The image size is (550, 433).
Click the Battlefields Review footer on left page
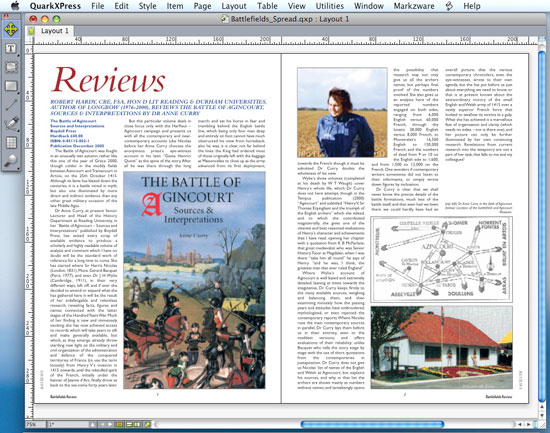pos(63,397)
